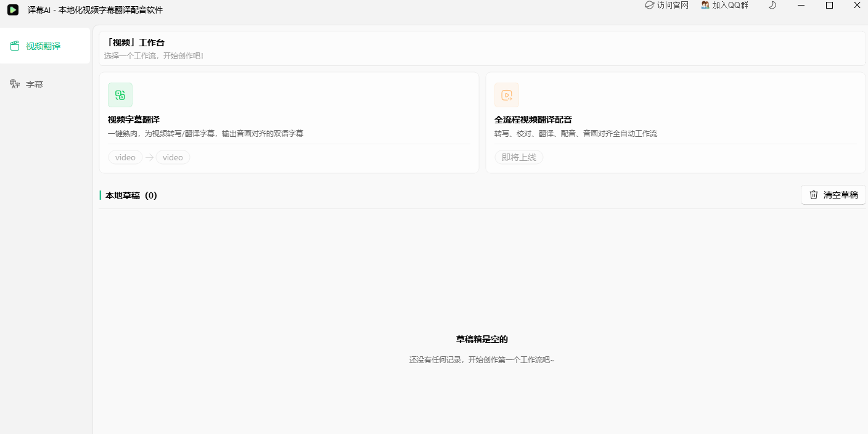Select the 视频字幕翻译 workflow title
Viewport: 868px width, 434px height.
tap(134, 120)
